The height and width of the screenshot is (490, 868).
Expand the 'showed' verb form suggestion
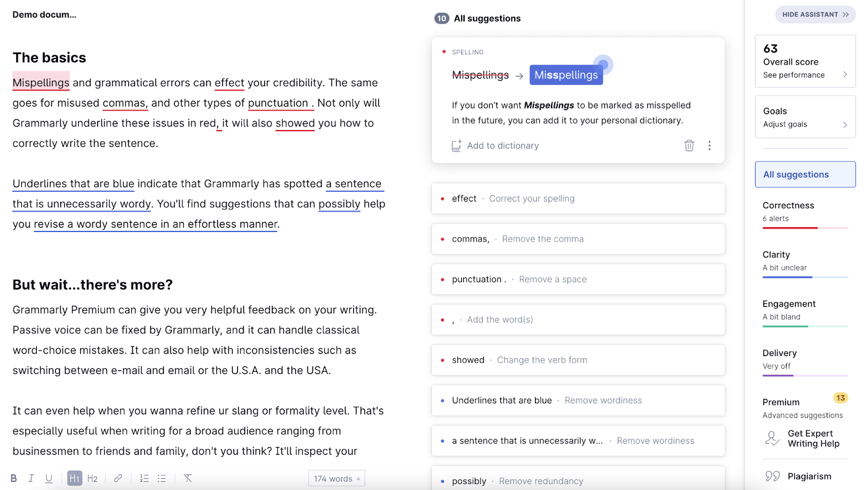(578, 360)
